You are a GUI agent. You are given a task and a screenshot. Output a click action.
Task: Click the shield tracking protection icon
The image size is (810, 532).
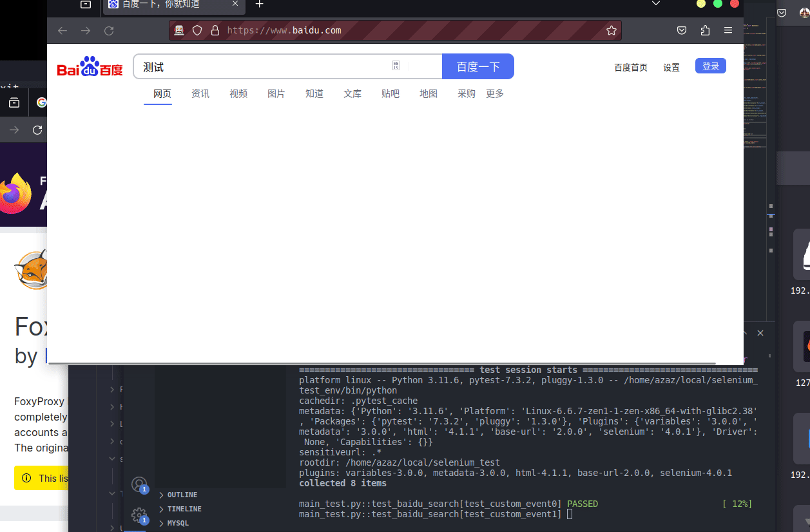tap(198, 30)
